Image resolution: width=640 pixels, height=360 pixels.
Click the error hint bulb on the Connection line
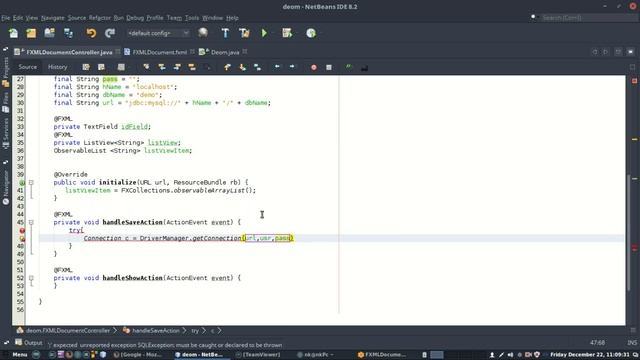pyautogui.click(x=22, y=238)
